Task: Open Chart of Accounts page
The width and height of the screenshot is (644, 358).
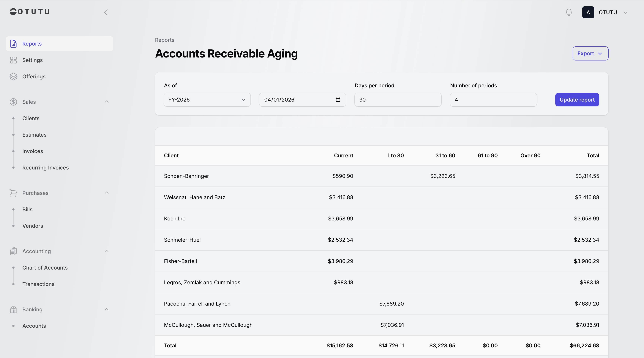Action: 45,268
